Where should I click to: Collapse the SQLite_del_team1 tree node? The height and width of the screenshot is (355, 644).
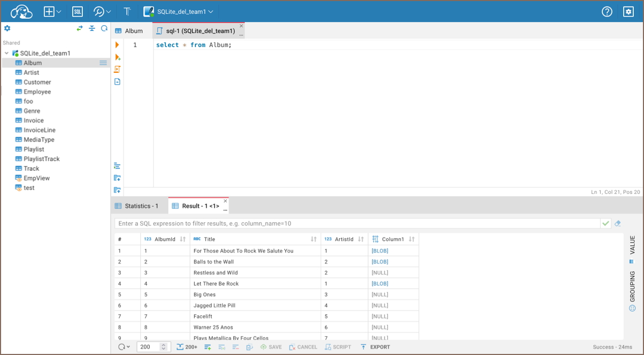[6, 54]
